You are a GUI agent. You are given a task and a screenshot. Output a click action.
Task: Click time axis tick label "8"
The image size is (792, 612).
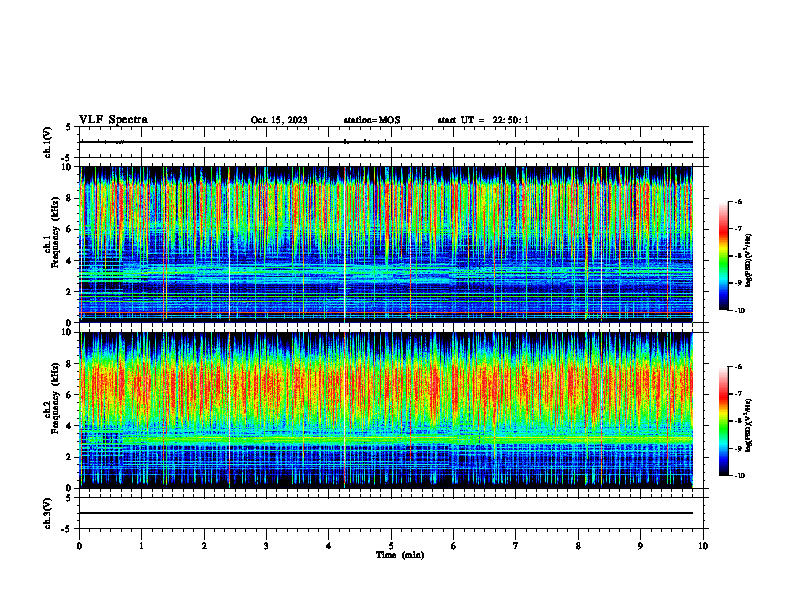(578, 546)
